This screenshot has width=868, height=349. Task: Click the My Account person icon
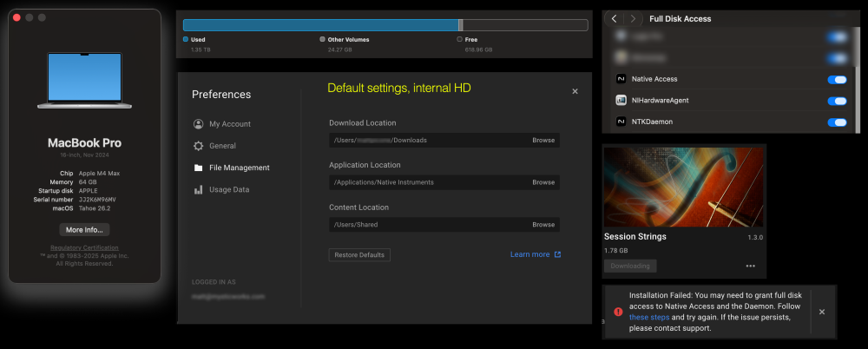pyautogui.click(x=198, y=124)
